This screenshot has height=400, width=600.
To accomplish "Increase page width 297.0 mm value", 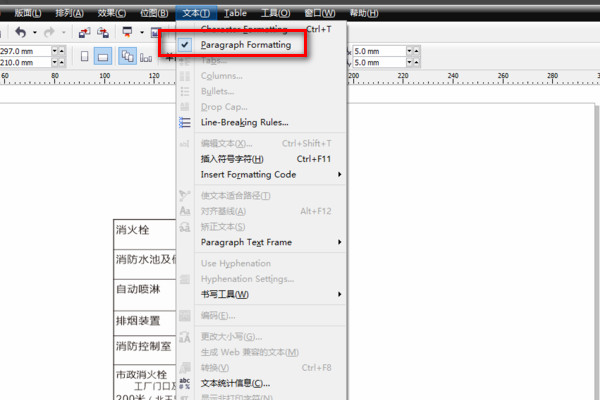I will [x=61, y=51].
